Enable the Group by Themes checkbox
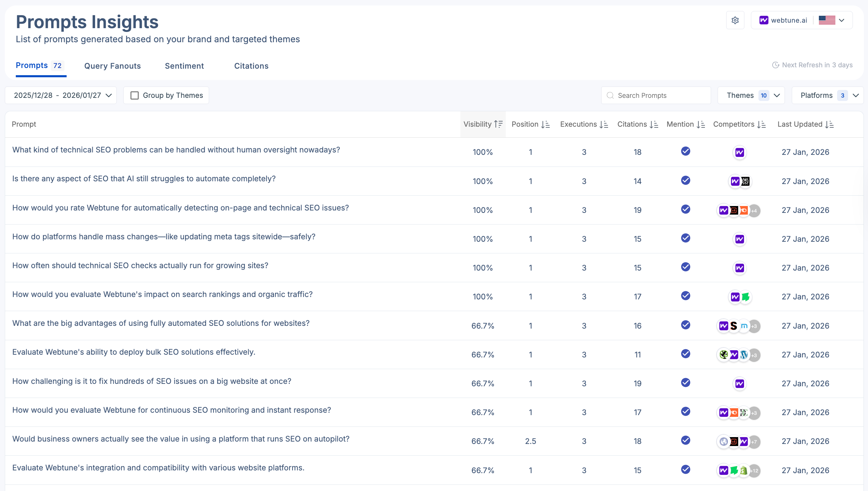Viewport: 868px width, 491px height. click(135, 95)
